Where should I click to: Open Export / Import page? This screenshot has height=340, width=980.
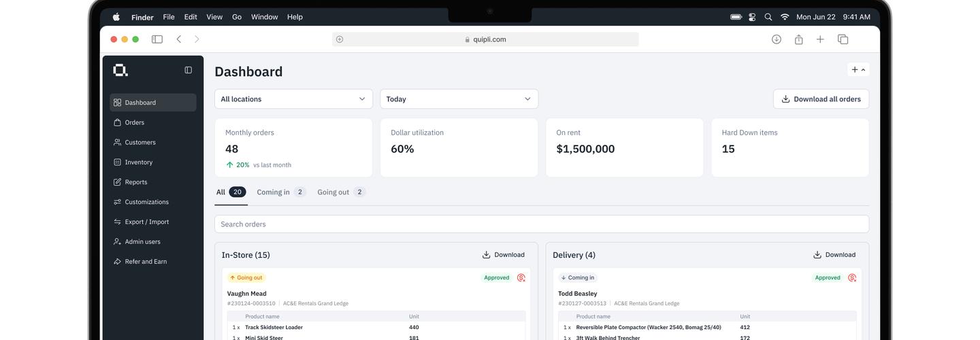click(x=146, y=222)
